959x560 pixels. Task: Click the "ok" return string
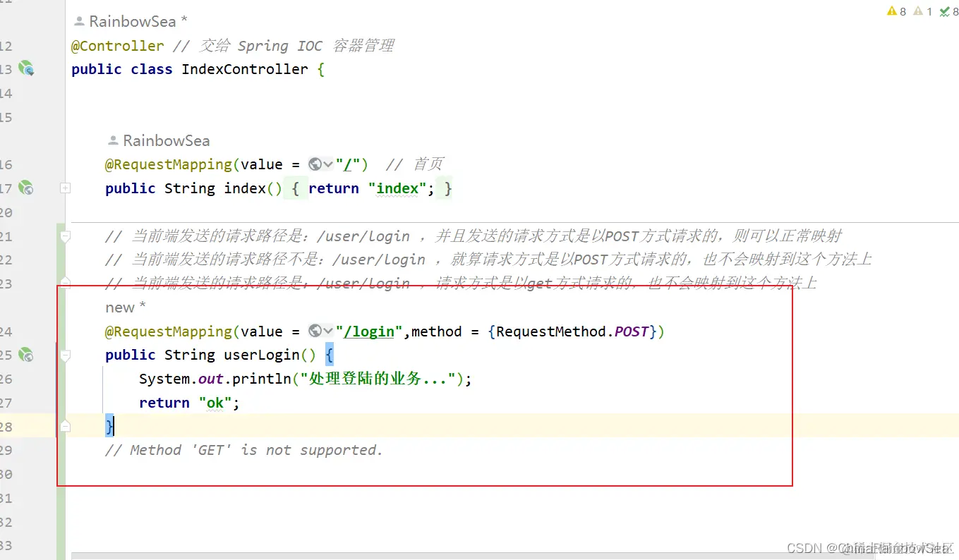215,403
